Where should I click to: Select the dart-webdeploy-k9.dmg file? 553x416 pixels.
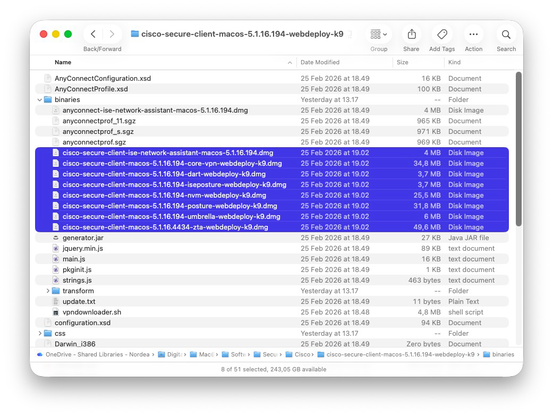click(272, 174)
